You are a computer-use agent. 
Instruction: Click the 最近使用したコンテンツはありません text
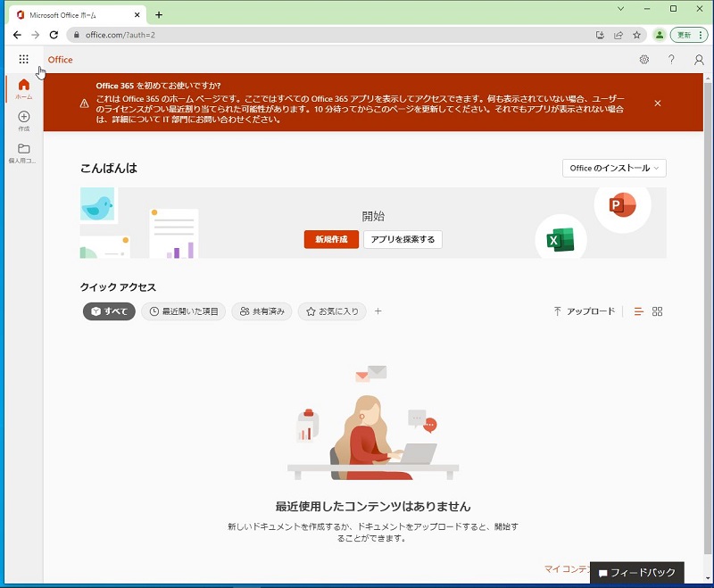coord(373,506)
